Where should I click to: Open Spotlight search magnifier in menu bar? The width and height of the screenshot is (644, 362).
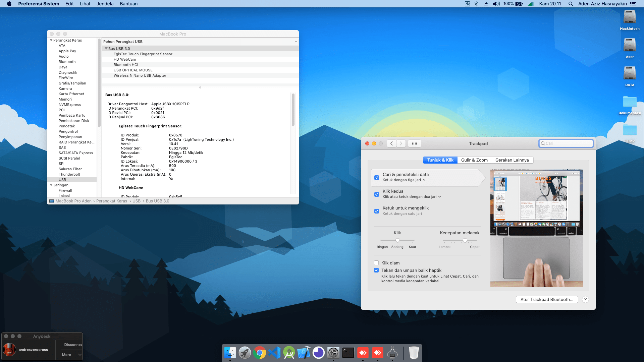click(571, 4)
